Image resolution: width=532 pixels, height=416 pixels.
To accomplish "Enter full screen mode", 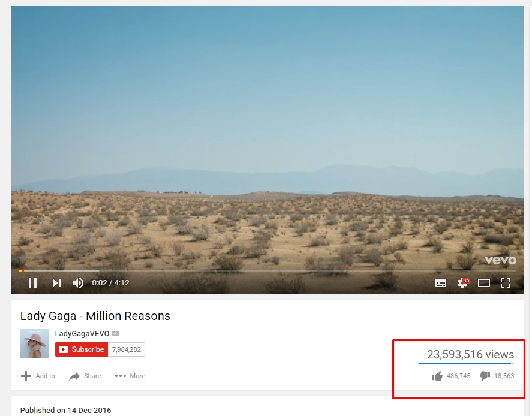I will point(506,283).
